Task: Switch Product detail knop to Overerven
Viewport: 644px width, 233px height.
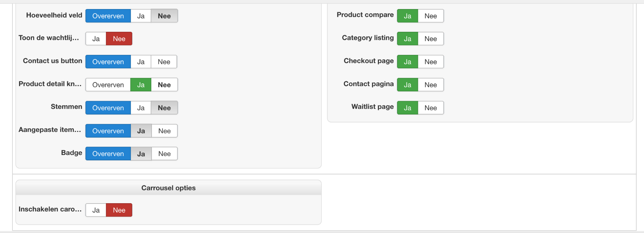Action: pos(108,85)
